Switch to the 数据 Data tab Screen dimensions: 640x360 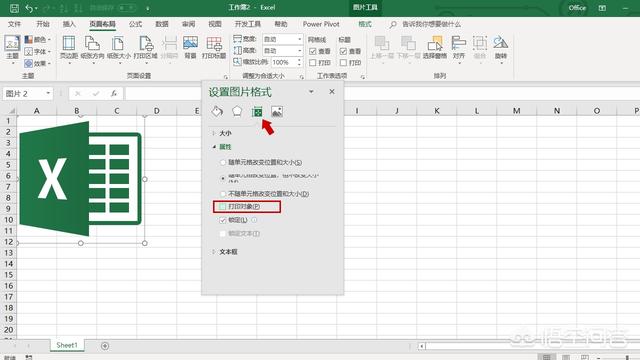point(162,24)
